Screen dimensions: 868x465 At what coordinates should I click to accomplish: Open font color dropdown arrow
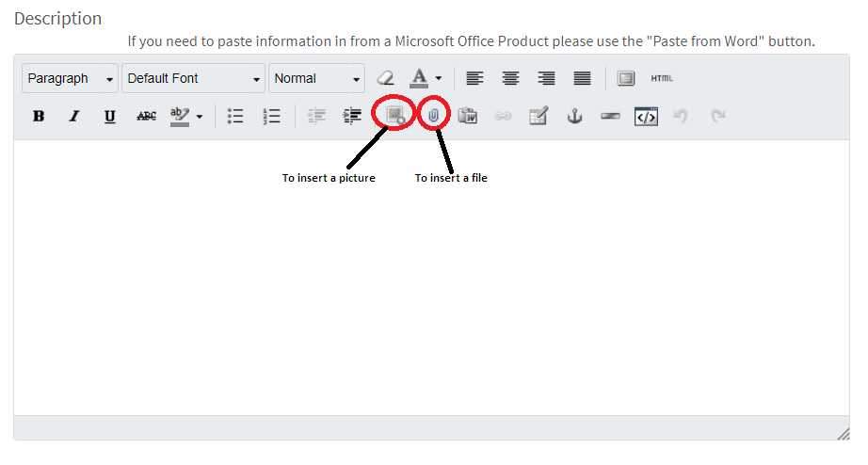(439, 78)
